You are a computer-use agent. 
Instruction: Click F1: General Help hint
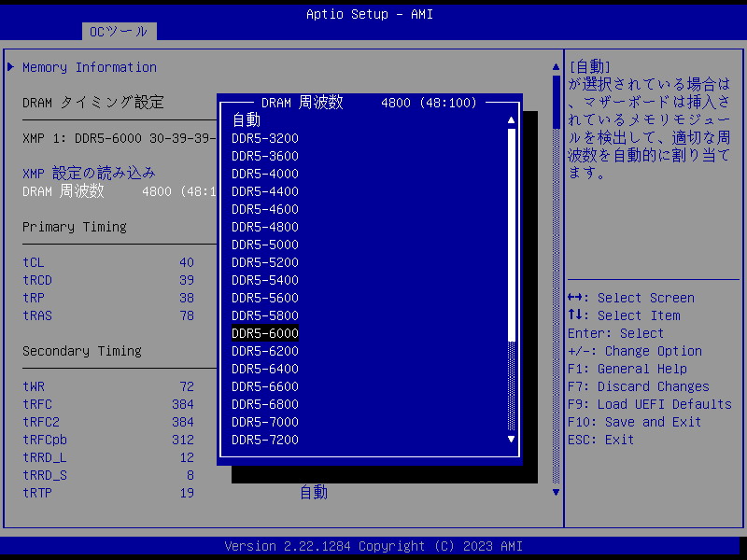(x=627, y=369)
